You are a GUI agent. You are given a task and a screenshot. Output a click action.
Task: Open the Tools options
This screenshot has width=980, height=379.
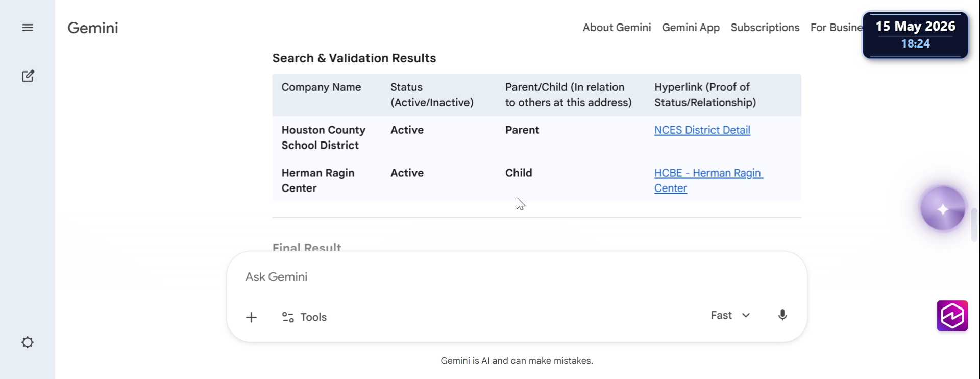[x=304, y=317]
